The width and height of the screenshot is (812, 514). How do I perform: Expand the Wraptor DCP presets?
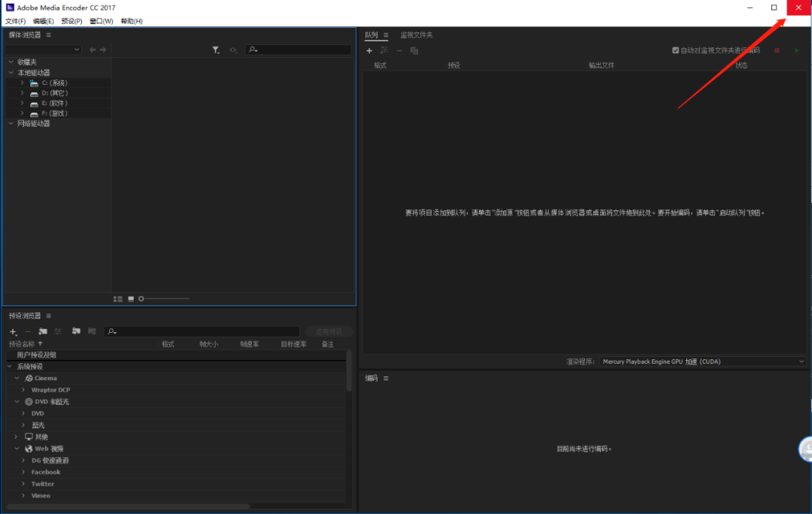tap(23, 390)
